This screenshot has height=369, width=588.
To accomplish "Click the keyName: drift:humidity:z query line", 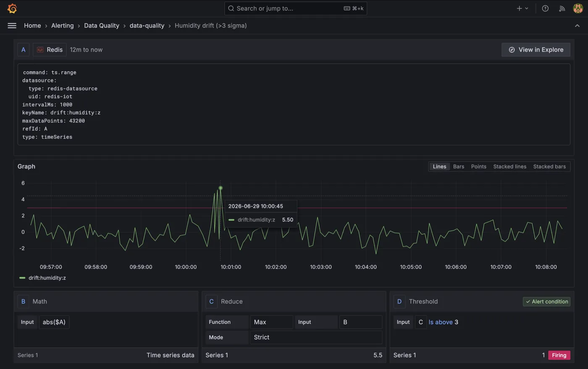I will (61, 113).
